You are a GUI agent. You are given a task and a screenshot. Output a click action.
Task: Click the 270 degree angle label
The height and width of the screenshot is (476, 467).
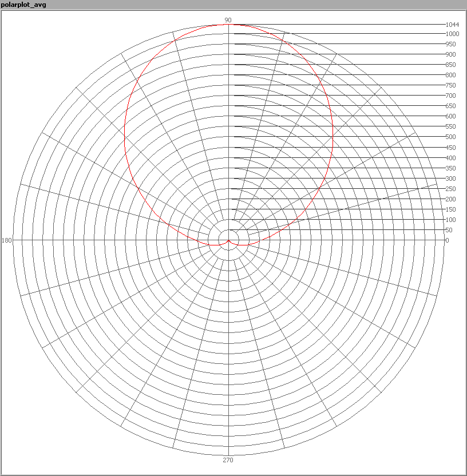tap(228, 460)
